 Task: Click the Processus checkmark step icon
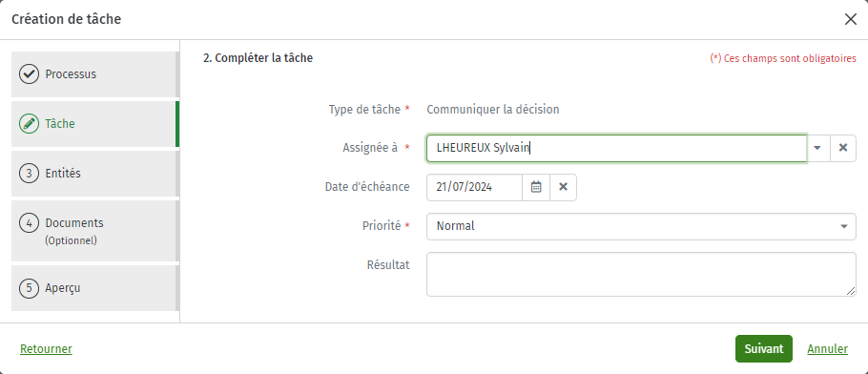[x=29, y=74]
